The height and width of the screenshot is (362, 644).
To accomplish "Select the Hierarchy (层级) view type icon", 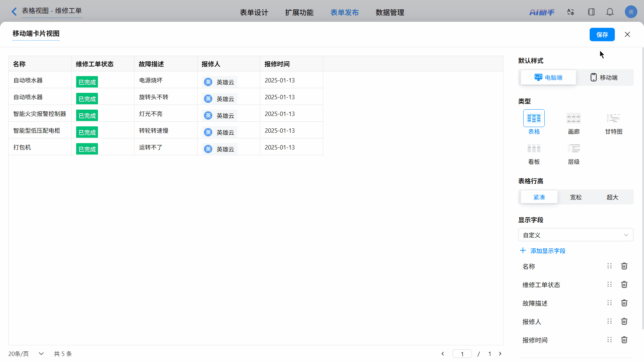I will [x=574, y=148].
